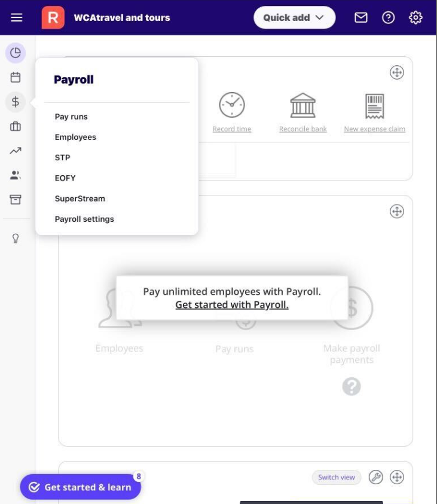Select the dollar sign Payroll sidebar icon

click(16, 102)
